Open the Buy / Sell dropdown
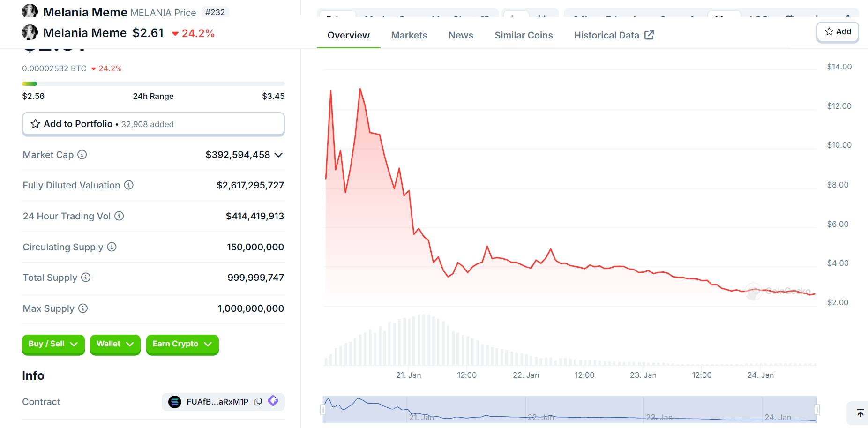868x428 pixels. pos(53,344)
